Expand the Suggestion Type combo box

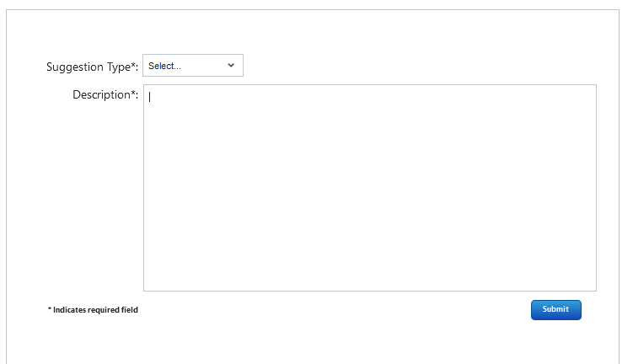(x=193, y=66)
